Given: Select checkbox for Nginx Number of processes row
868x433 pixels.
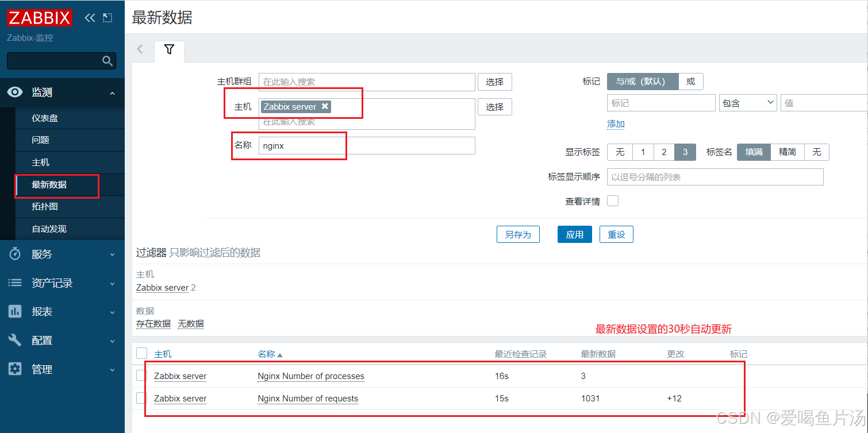Looking at the screenshot, I should [141, 376].
